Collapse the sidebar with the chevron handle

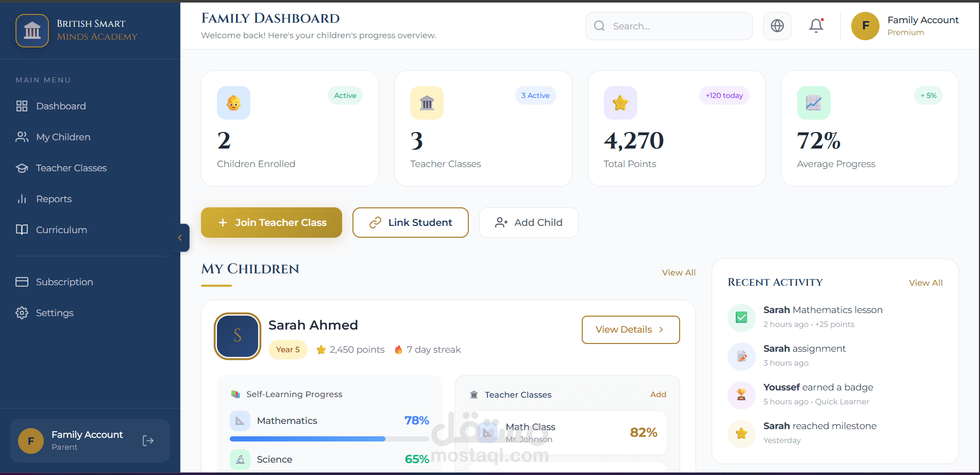(180, 238)
